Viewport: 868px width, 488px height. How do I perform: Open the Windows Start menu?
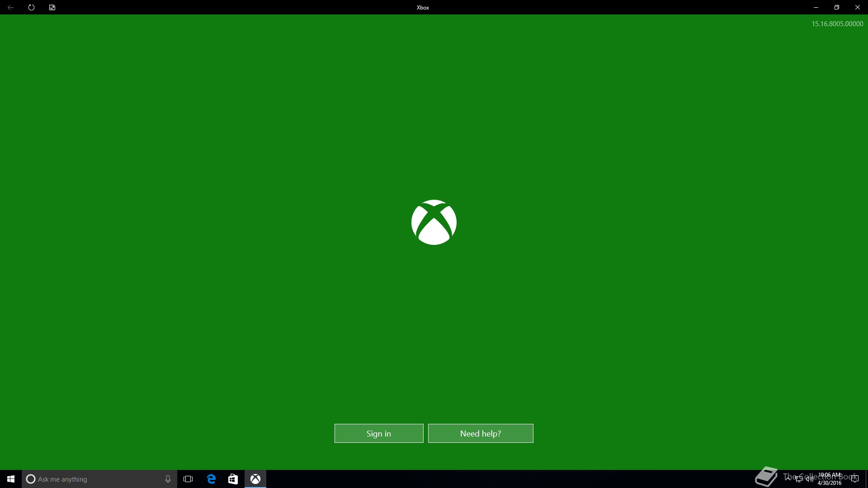11,479
